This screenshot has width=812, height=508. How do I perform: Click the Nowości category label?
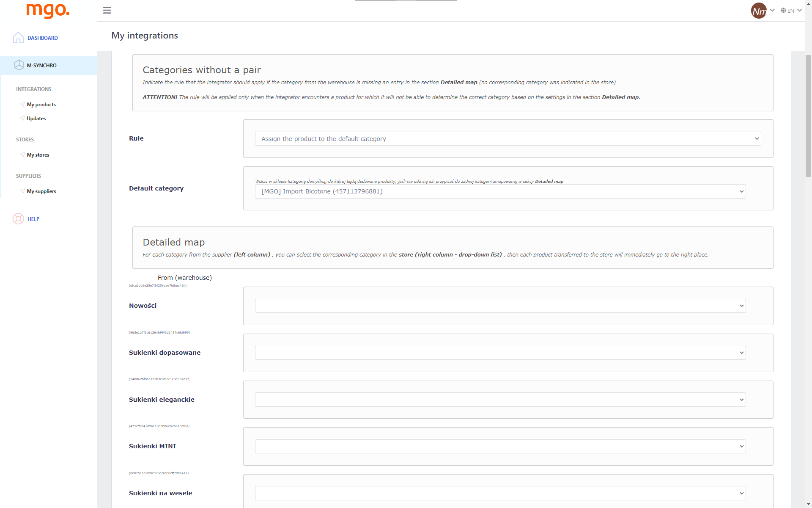143,306
